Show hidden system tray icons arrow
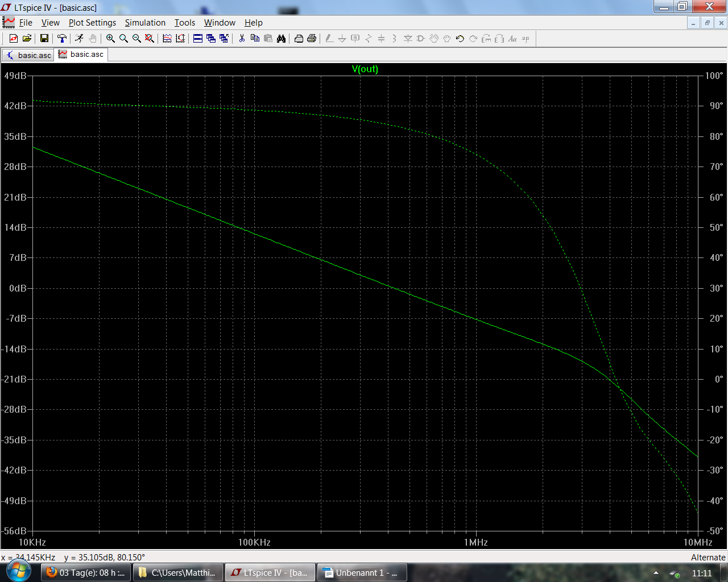Viewport: 728px width, 582px height. click(x=656, y=573)
